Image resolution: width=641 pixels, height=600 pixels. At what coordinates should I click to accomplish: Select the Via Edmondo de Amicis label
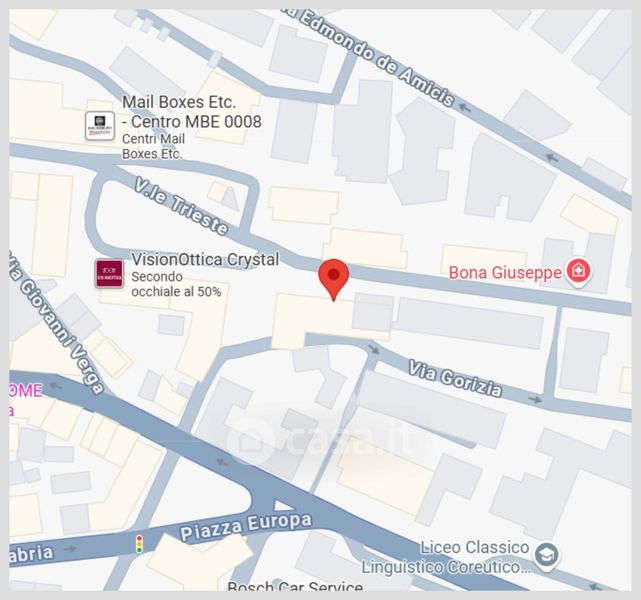[370, 57]
